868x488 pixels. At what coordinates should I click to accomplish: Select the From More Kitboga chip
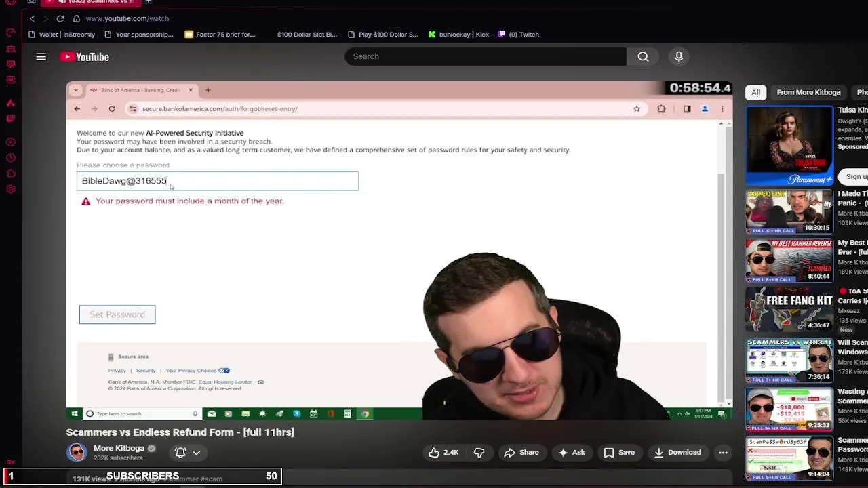coord(808,92)
